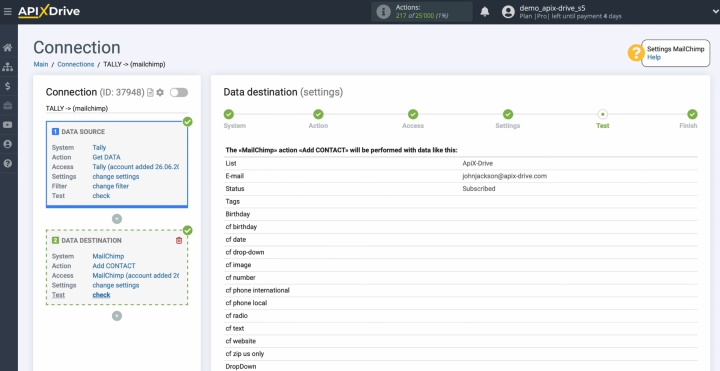Go to the Access step

tap(413, 114)
